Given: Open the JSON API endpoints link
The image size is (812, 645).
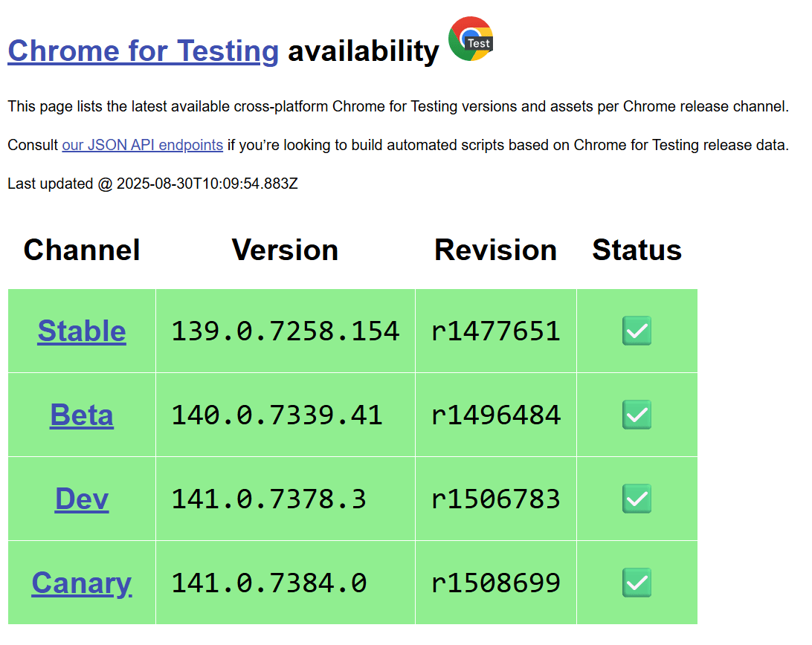Looking at the screenshot, I should point(143,145).
